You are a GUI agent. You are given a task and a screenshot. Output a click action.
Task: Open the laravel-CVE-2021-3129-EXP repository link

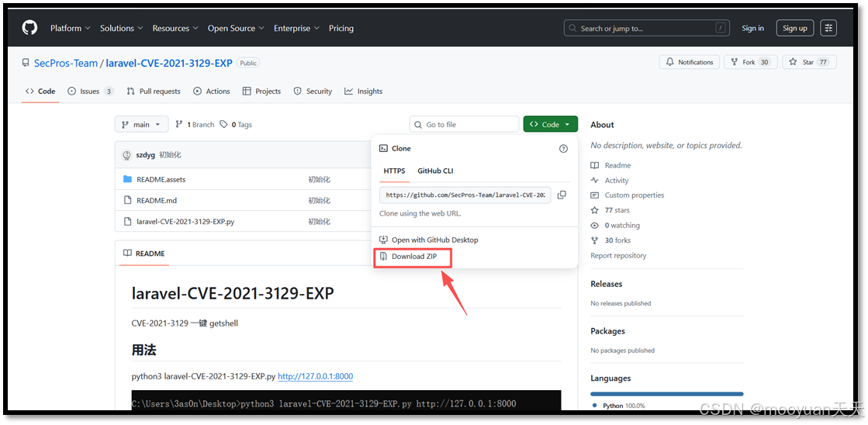tap(169, 63)
